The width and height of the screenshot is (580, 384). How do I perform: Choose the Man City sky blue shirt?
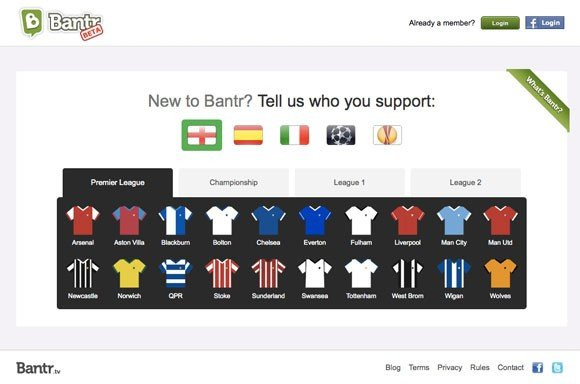(454, 221)
